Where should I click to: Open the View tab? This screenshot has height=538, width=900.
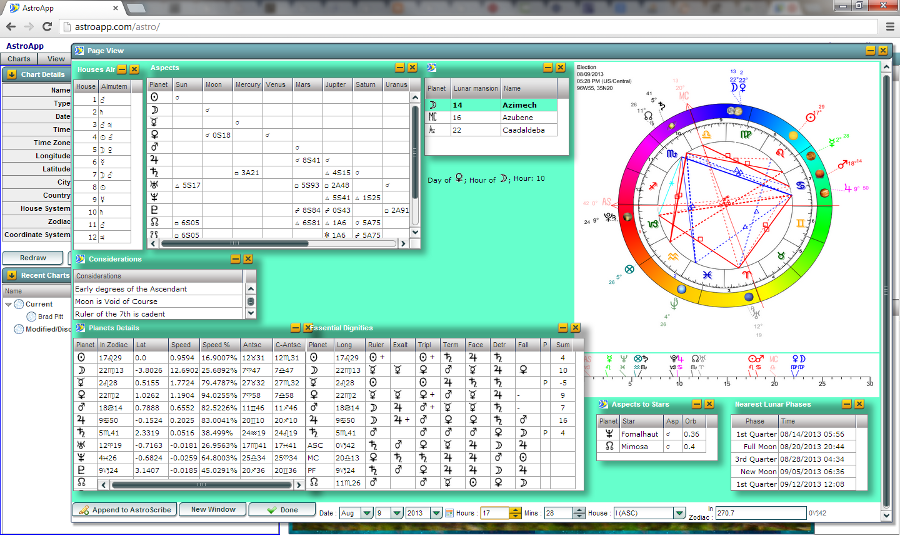(x=56, y=59)
